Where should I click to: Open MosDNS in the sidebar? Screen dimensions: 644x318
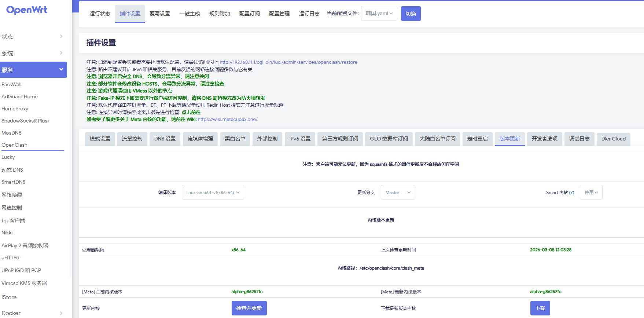11,133
